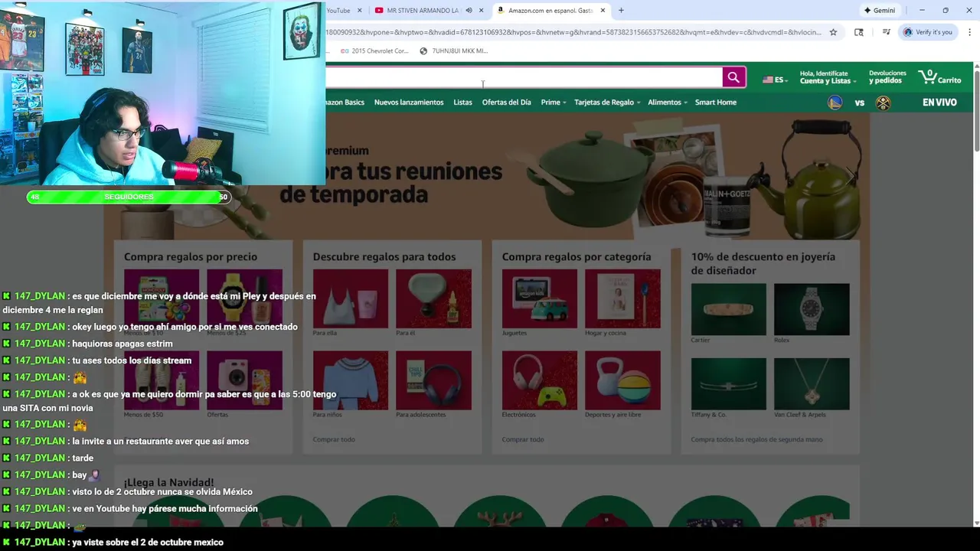The image size is (980, 551).
Task: Close the YouTube tab
Action: pos(359,11)
